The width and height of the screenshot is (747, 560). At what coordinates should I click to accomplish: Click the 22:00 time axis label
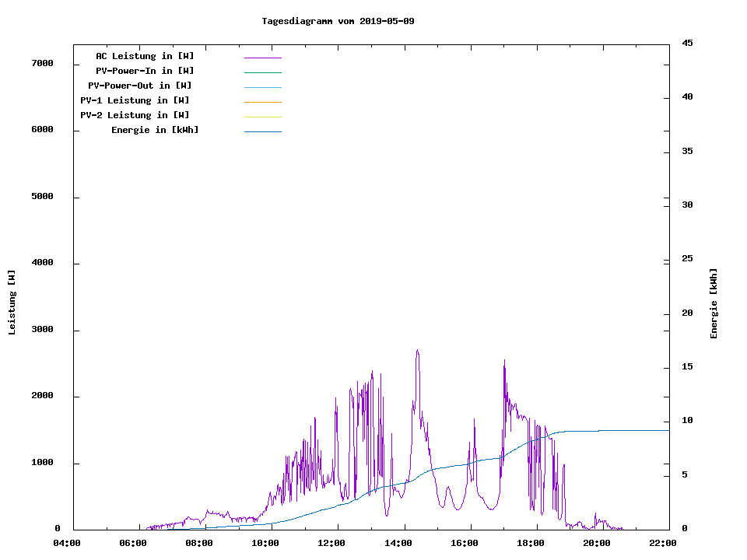pos(662,543)
